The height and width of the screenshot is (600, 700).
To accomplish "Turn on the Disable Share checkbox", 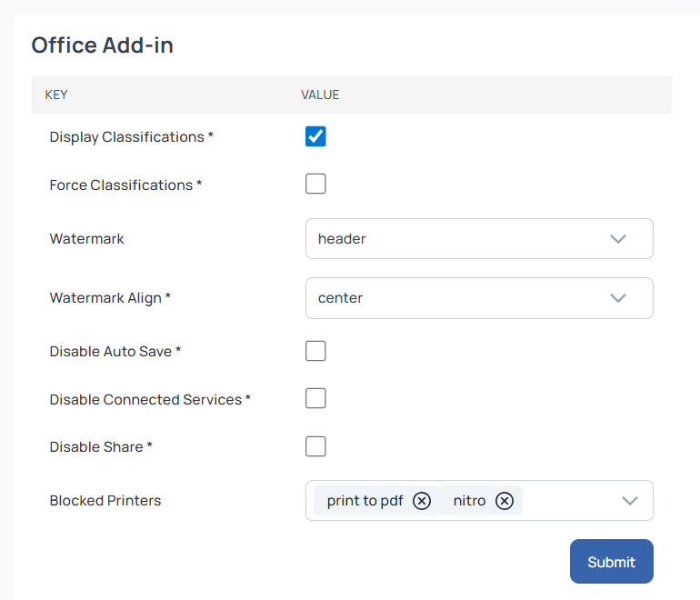I will click(315, 446).
